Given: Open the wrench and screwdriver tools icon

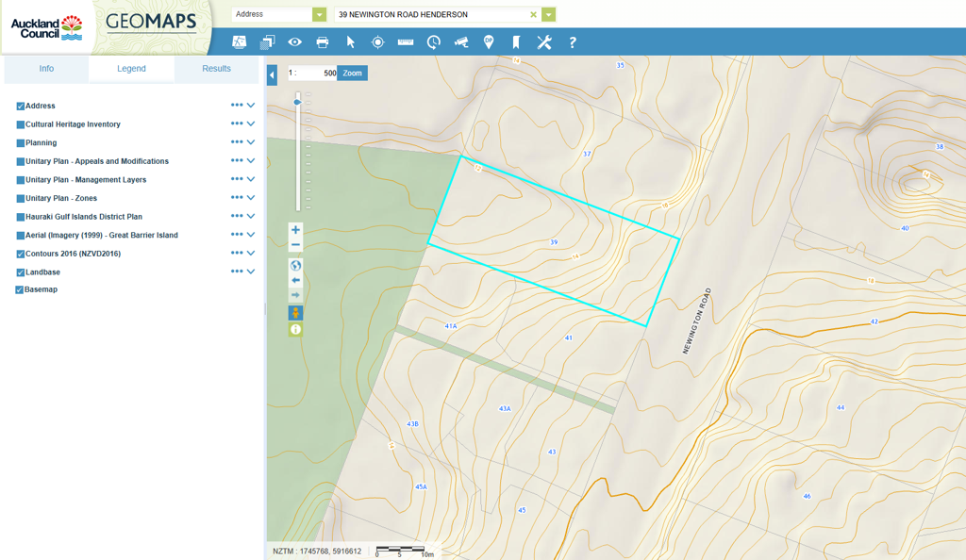Looking at the screenshot, I should [x=544, y=42].
